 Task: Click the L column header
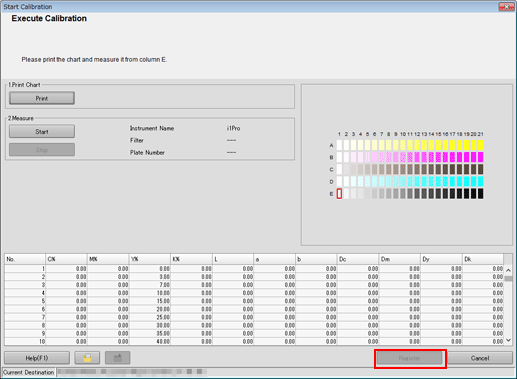coord(233,259)
